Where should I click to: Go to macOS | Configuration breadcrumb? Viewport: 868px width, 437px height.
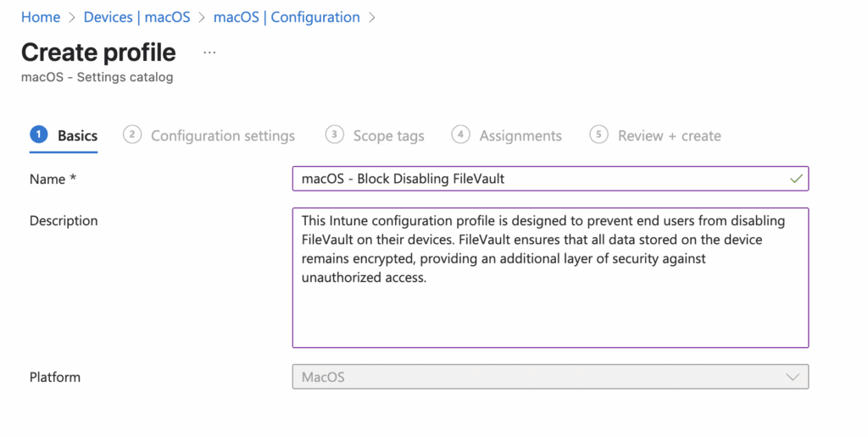tap(287, 17)
